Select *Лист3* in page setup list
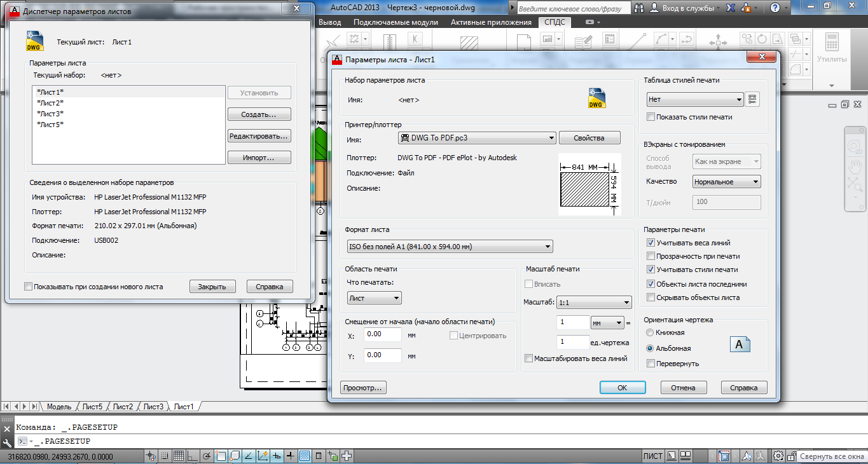The width and height of the screenshot is (868, 464). tap(128, 114)
